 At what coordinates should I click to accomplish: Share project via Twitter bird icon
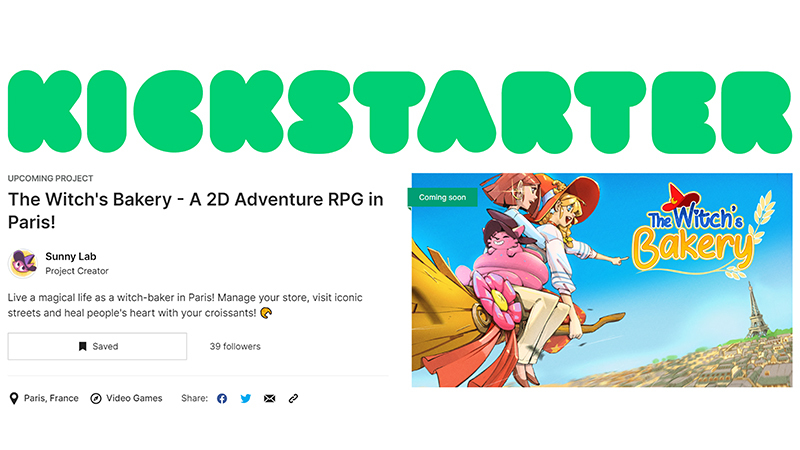[x=246, y=398]
